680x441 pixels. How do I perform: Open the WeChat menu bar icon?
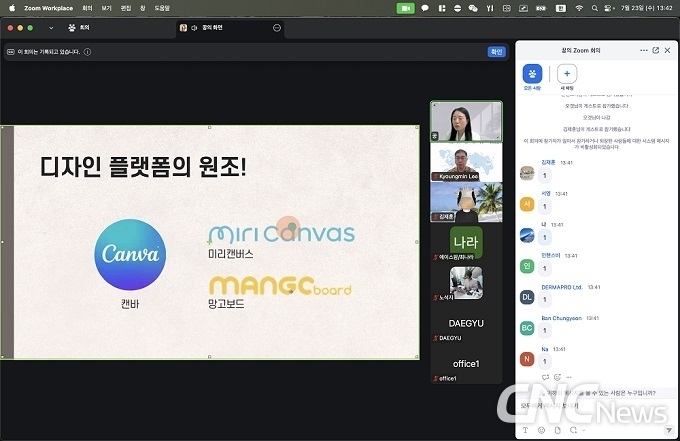coord(473,8)
